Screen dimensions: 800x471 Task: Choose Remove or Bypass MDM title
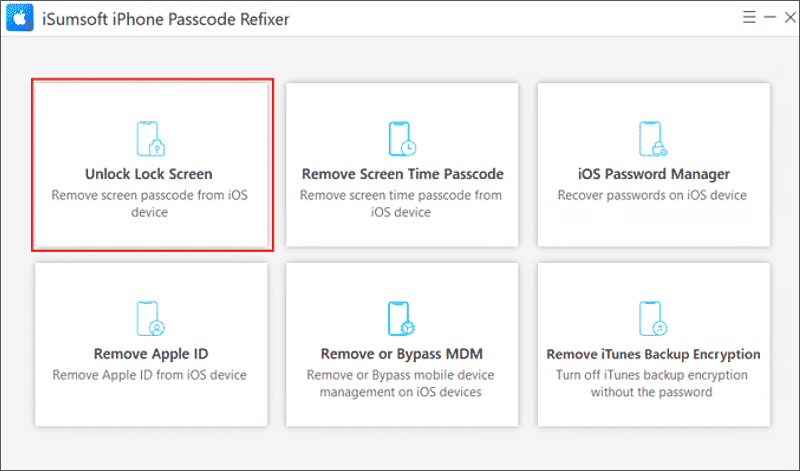coord(402,354)
